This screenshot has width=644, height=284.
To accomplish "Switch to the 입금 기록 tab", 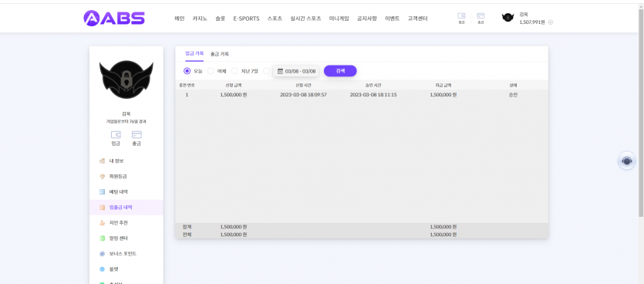I will 194,53.
